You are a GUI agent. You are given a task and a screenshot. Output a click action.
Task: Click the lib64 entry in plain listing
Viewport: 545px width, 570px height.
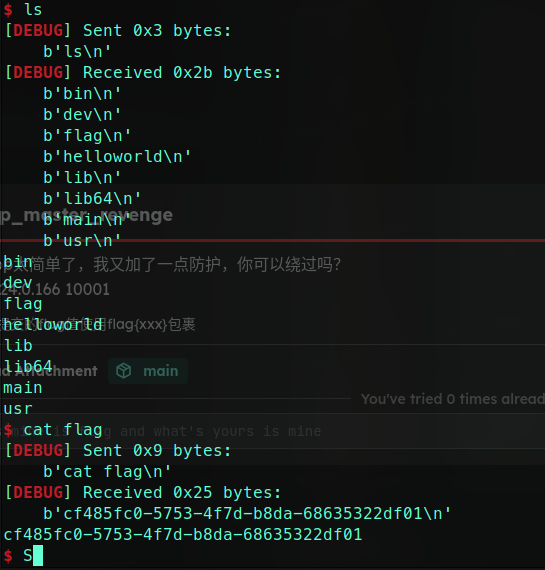pos(28,367)
